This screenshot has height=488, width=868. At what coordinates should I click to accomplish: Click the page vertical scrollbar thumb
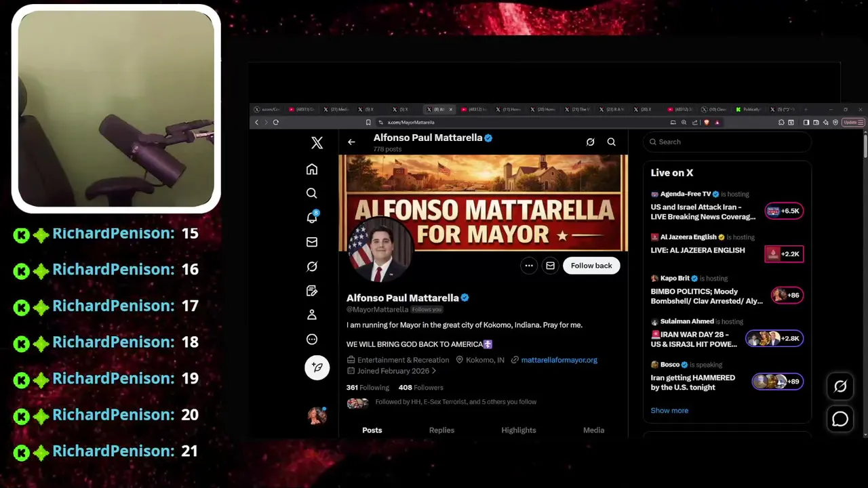pos(865,146)
